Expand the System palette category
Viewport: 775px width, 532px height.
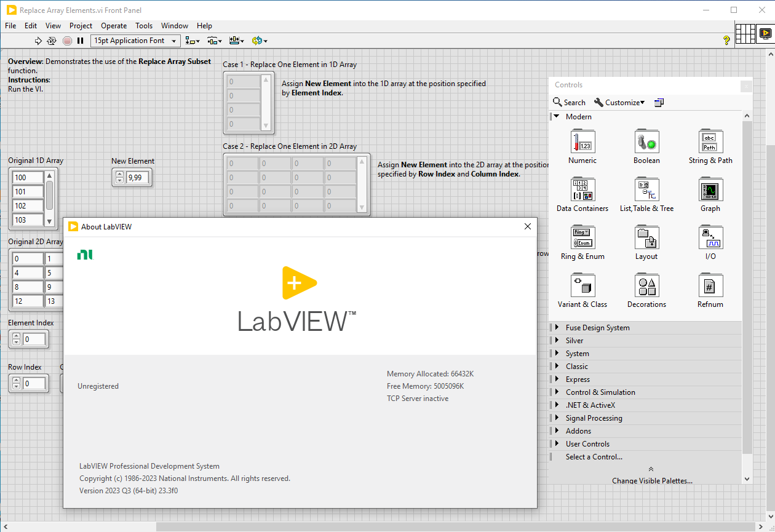pos(556,354)
